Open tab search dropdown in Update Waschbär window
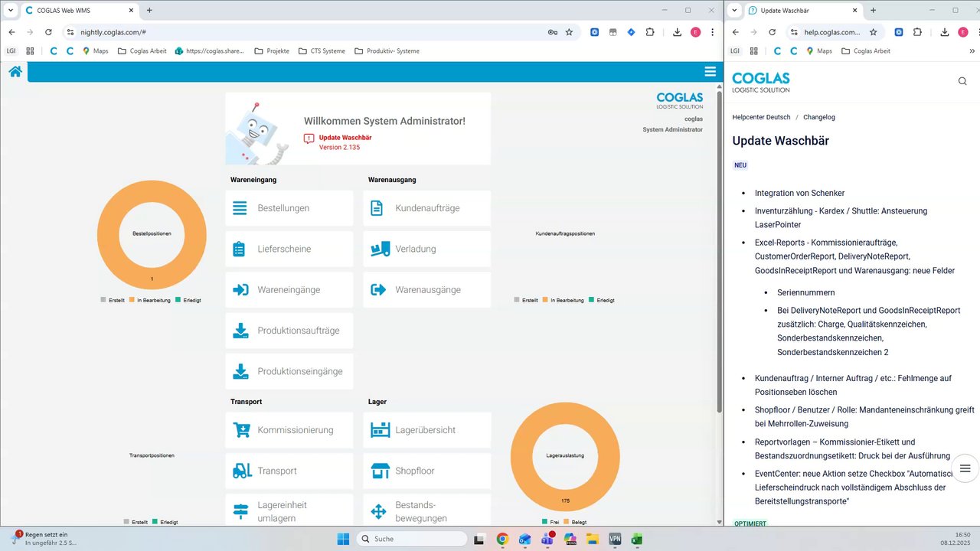This screenshot has width=980, height=551. click(735, 10)
